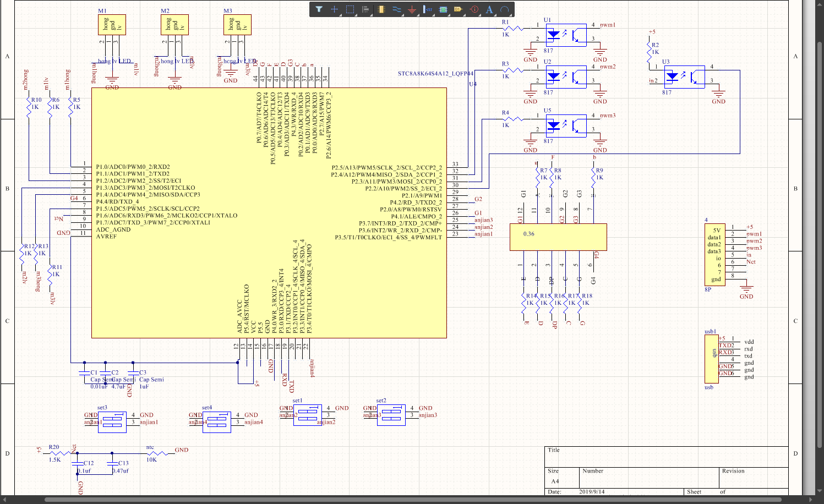
Task: Select the 8P header component
Action: pos(715,254)
